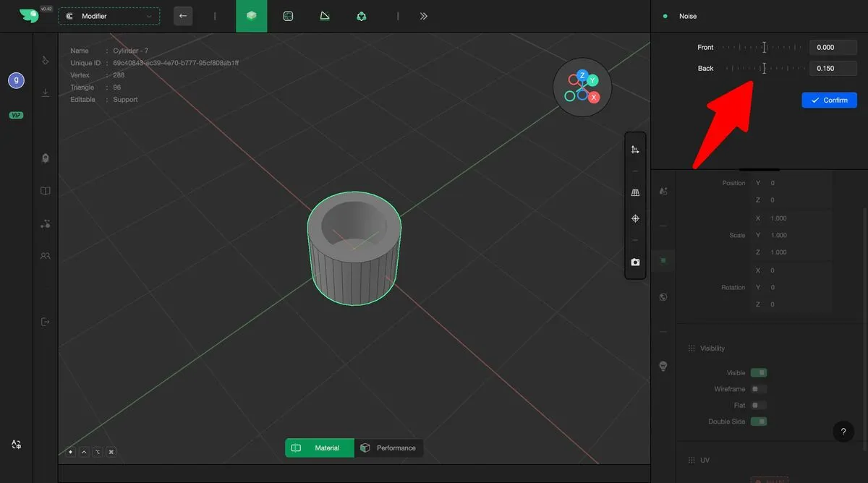
Task: Click the focus target crosshair icon
Action: [635, 218]
